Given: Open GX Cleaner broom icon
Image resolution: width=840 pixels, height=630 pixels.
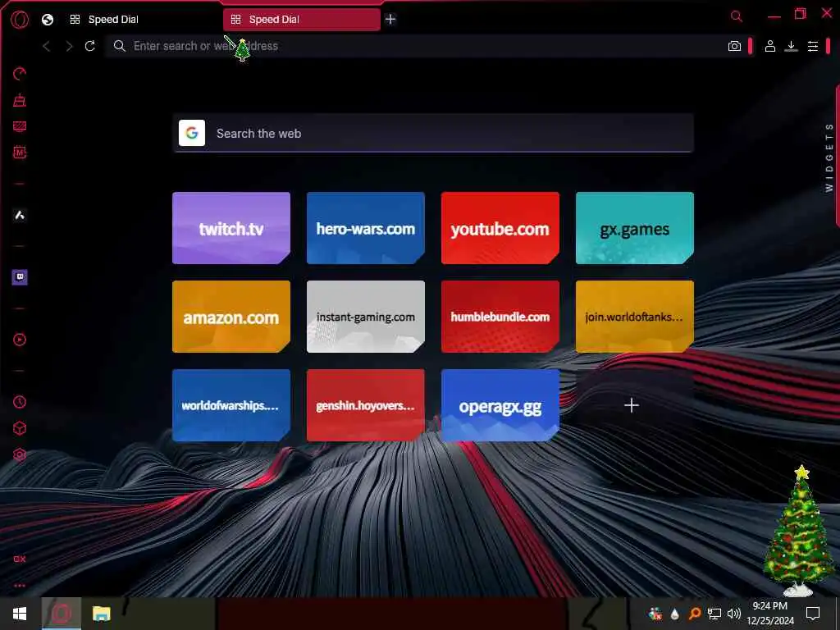Looking at the screenshot, I should (x=20, y=100).
